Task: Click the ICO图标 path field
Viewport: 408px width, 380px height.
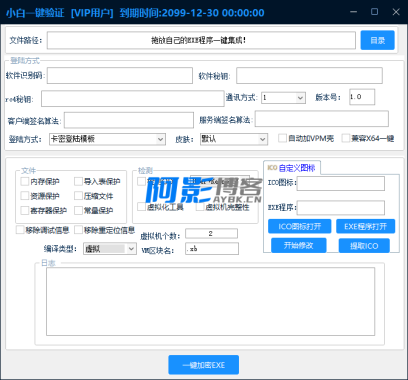Action: pyautogui.click(x=341, y=184)
